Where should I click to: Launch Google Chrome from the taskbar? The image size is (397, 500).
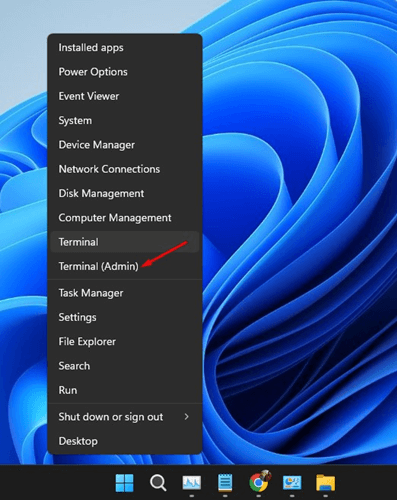259,482
